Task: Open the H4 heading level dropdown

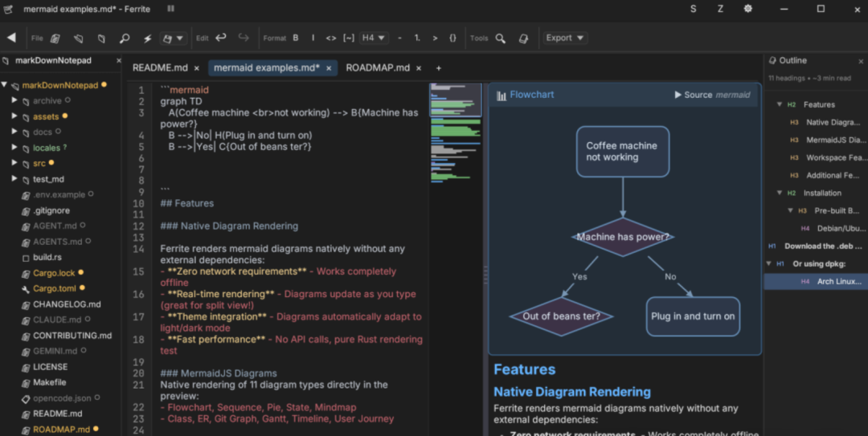Action: pos(374,38)
